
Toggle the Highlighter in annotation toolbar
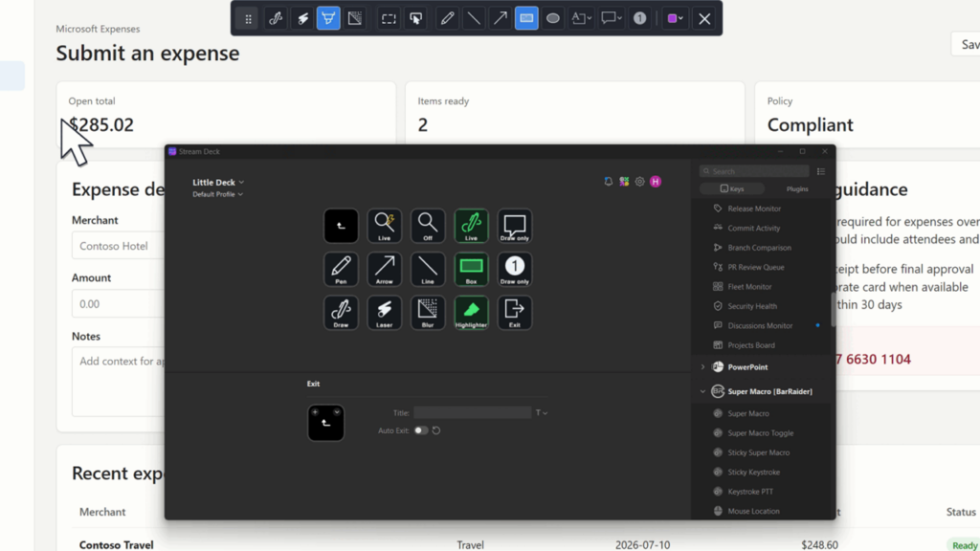(x=328, y=19)
